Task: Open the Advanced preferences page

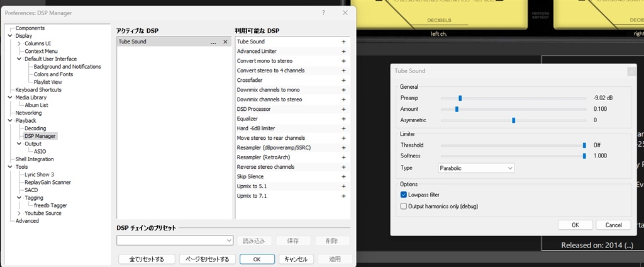Action: pos(27,221)
